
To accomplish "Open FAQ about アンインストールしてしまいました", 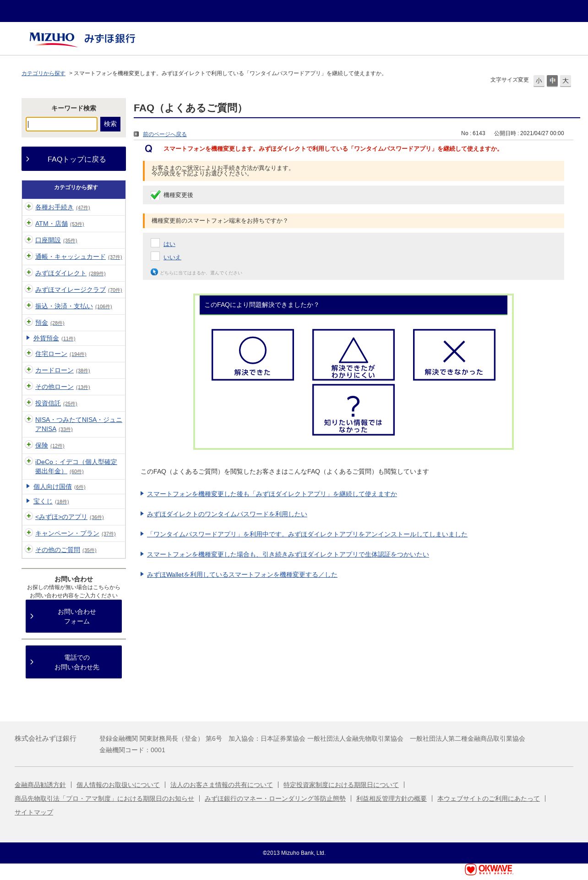I will pyautogui.click(x=307, y=534).
